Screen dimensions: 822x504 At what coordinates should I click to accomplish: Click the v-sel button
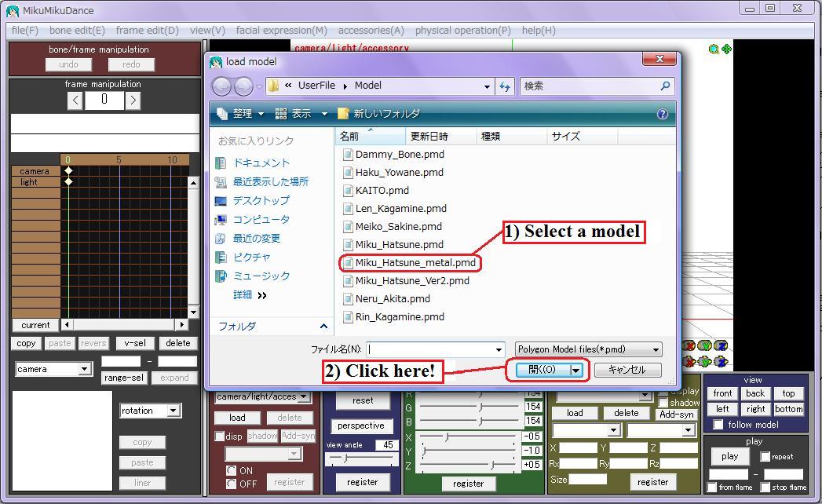(x=135, y=343)
